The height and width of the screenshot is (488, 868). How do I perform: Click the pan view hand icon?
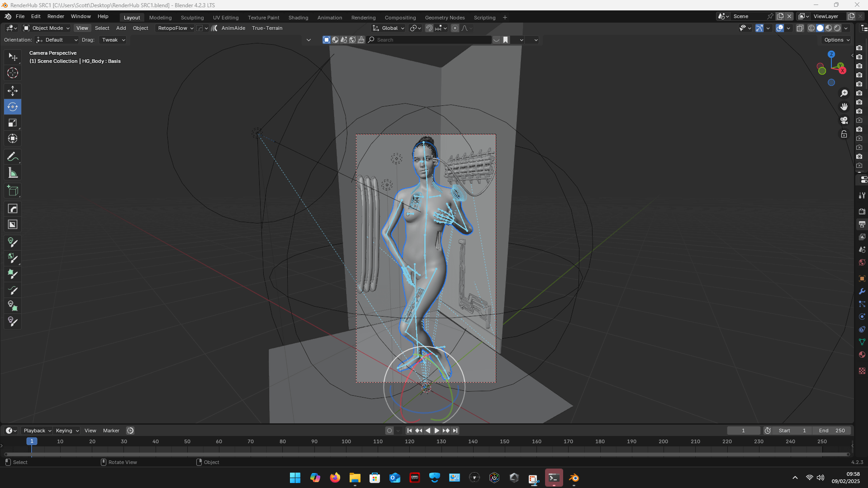click(x=844, y=107)
